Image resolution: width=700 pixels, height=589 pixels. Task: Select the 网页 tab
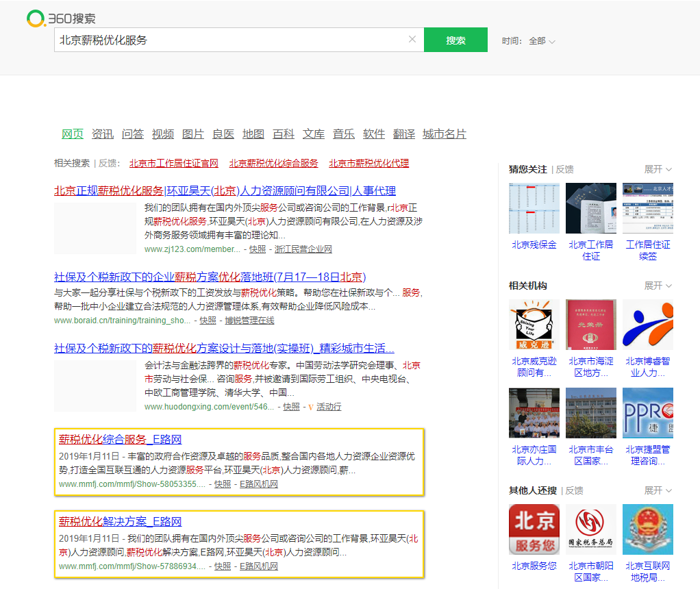pyautogui.click(x=73, y=134)
